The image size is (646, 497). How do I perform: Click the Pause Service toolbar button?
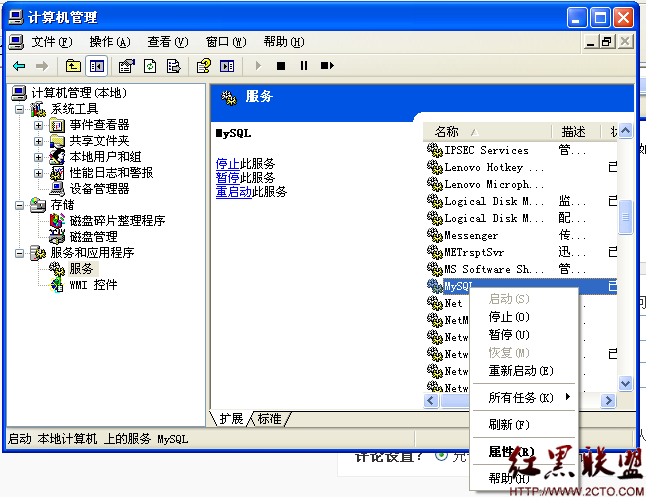point(304,66)
